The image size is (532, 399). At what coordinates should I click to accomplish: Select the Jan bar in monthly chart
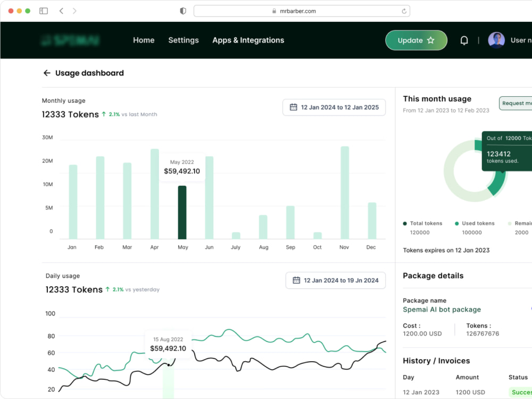(x=73, y=202)
